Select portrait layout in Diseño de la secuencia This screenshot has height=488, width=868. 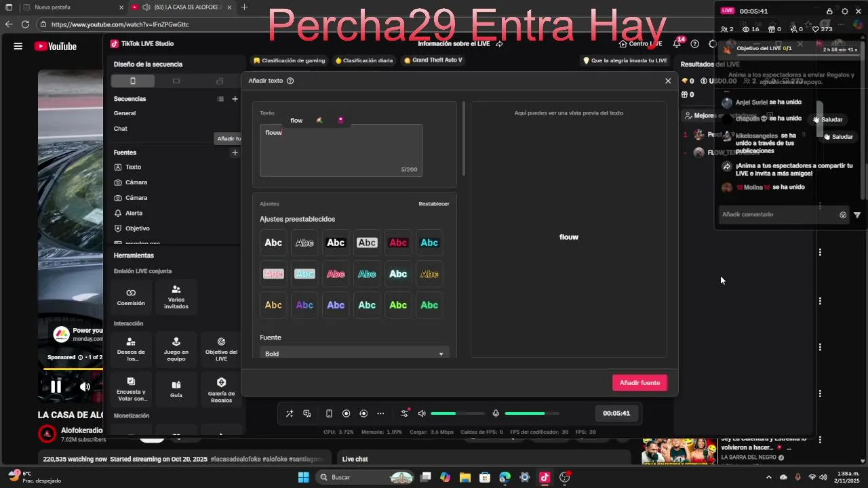pos(133,81)
